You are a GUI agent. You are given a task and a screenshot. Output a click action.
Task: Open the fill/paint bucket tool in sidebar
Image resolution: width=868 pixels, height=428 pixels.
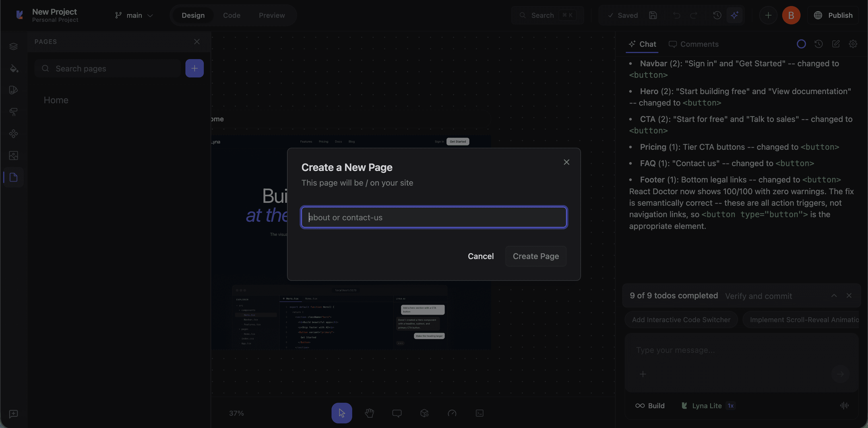pos(13,68)
